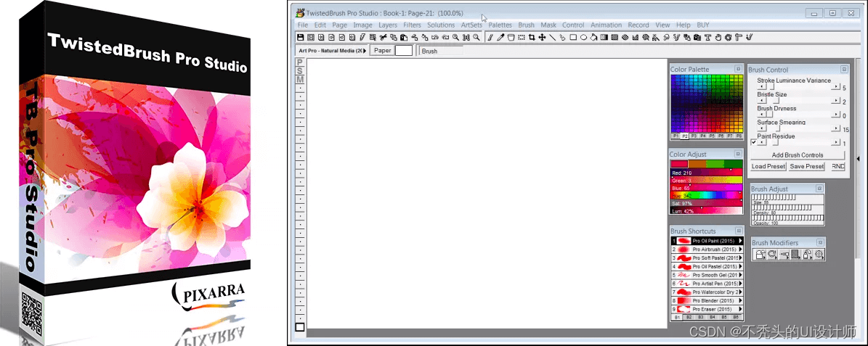The image size is (868, 346).
Task: Select the Rectangle shape tool
Action: (x=574, y=37)
